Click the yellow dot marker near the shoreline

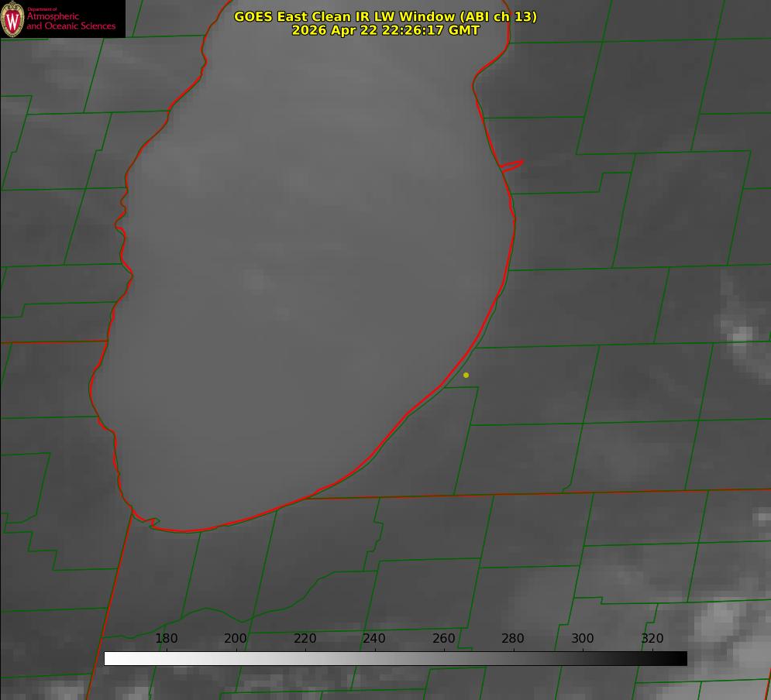point(466,375)
